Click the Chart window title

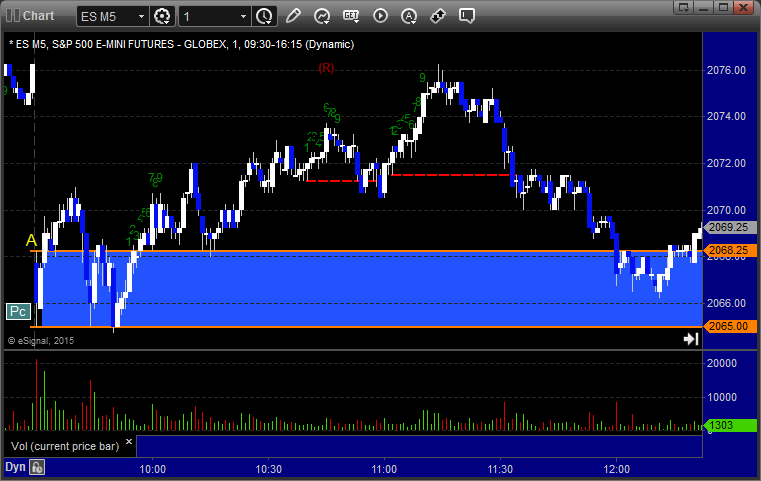point(38,16)
